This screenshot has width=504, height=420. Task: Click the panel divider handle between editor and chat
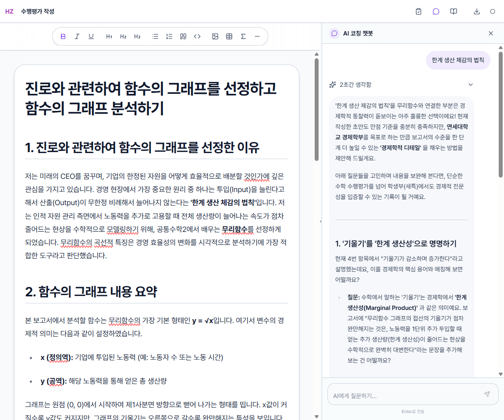point(321,221)
